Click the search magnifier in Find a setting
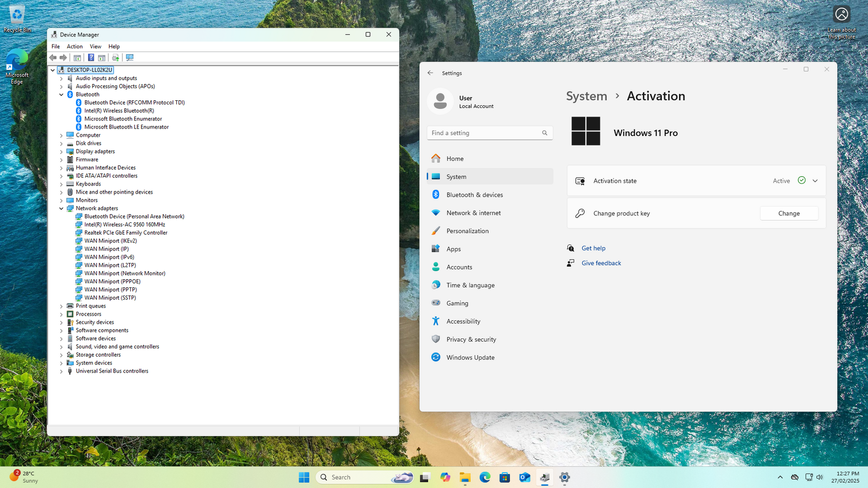Image resolution: width=868 pixels, height=488 pixels. pyautogui.click(x=545, y=133)
